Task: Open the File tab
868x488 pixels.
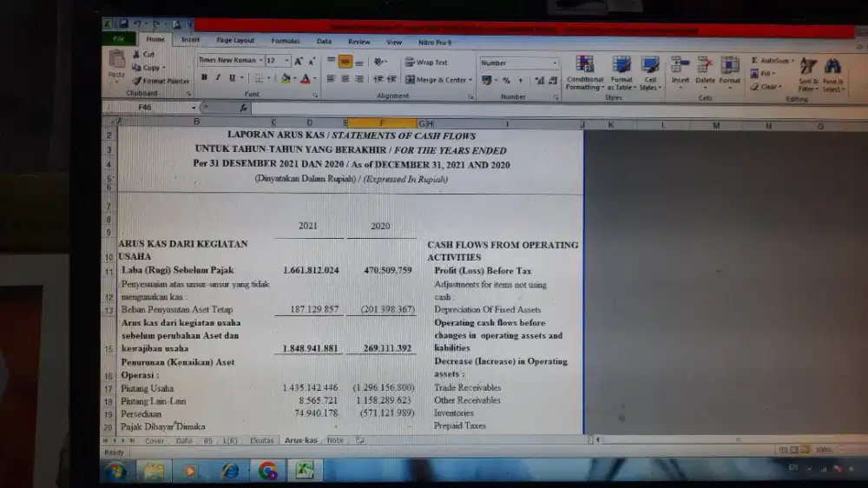Action: coord(118,39)
